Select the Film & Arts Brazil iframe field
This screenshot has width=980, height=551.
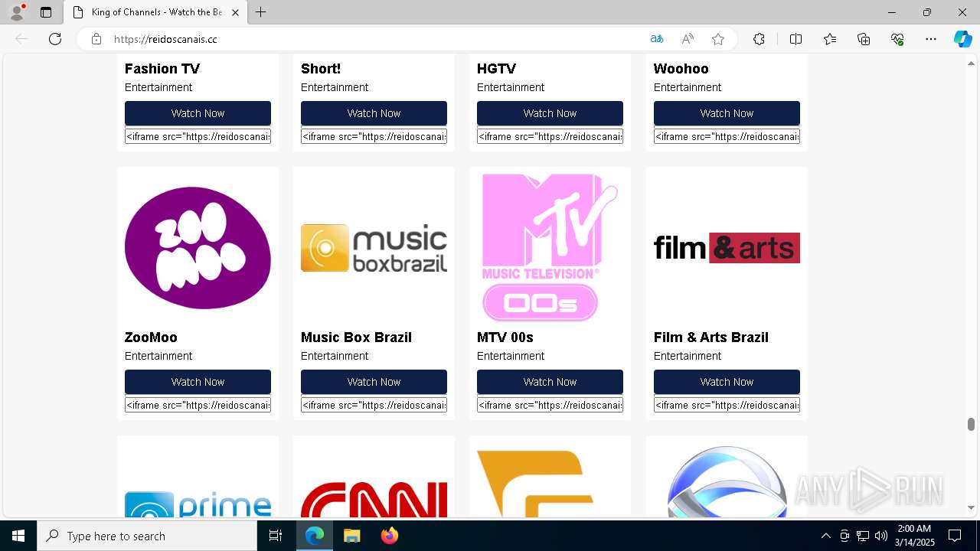coord(727,405)
